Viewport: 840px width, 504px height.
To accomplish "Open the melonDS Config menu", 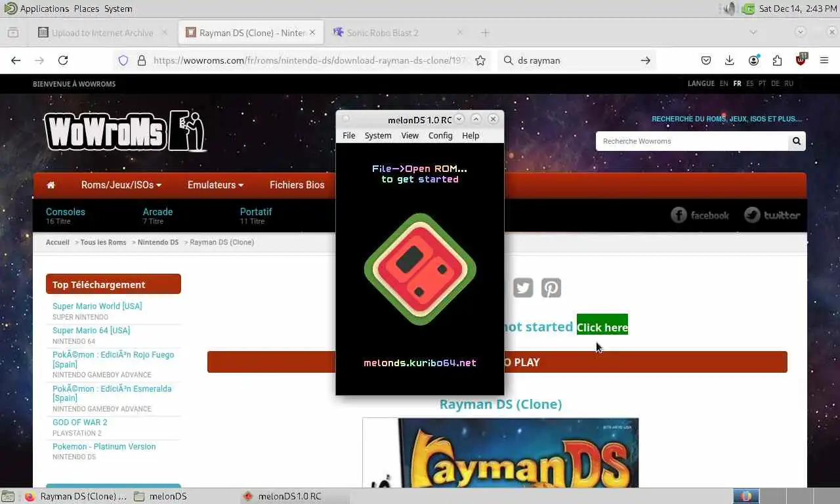I will pyautogui.click(x=440, y=136).
